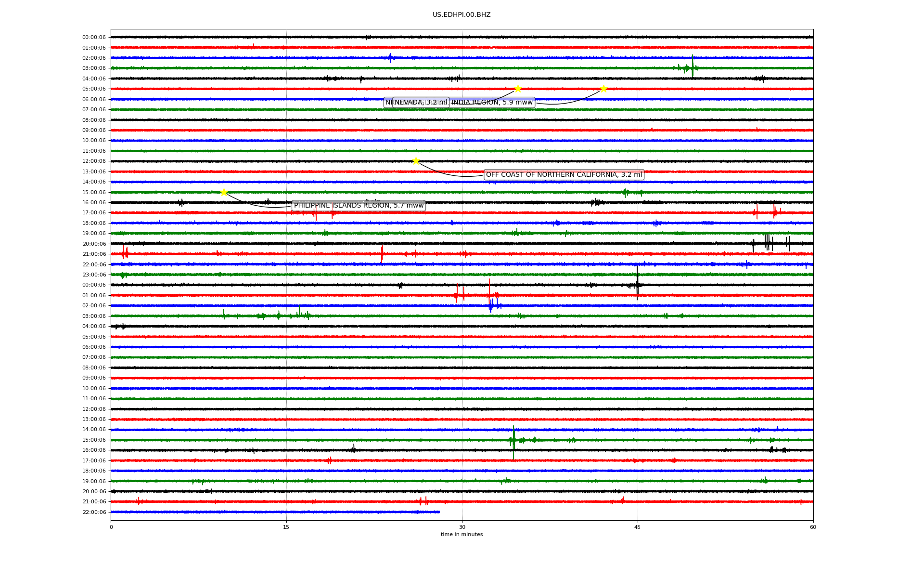Click the Northern California earthquake star marker
The image size is (924, 578).
point(416,161)
